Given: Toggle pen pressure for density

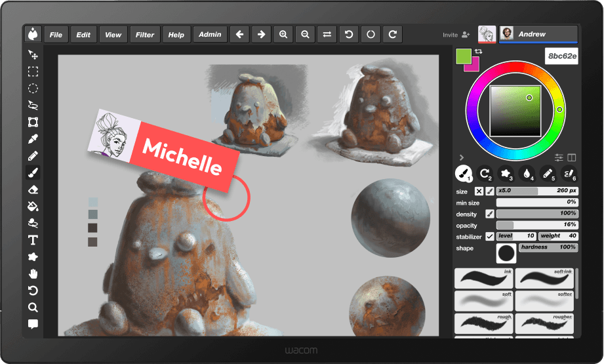Looking at the screenshot, I should coord(489,214).
